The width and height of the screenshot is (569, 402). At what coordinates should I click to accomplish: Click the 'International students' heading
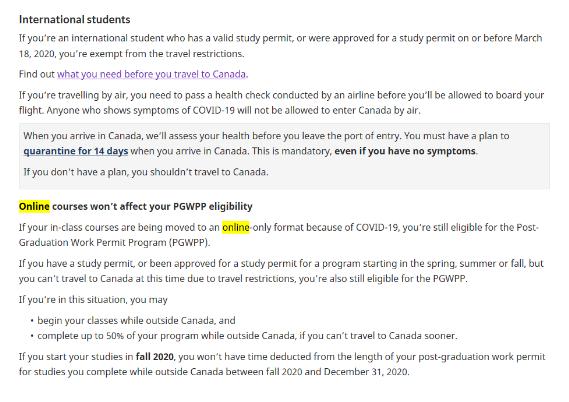(x=74, y=20)
